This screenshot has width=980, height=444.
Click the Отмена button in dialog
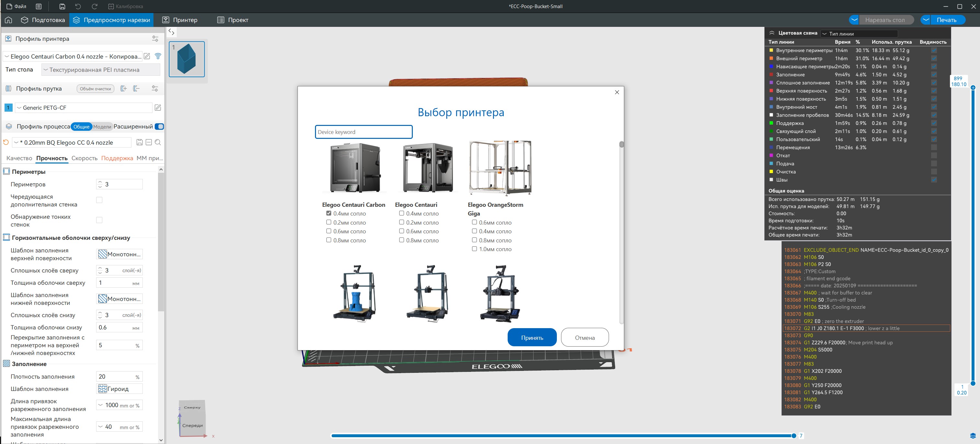[x=584, y=338]
